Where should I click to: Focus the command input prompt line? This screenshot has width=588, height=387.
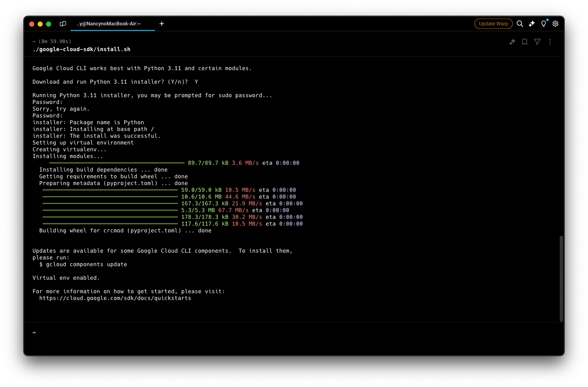pyautogui.click(x=294, y=333)
